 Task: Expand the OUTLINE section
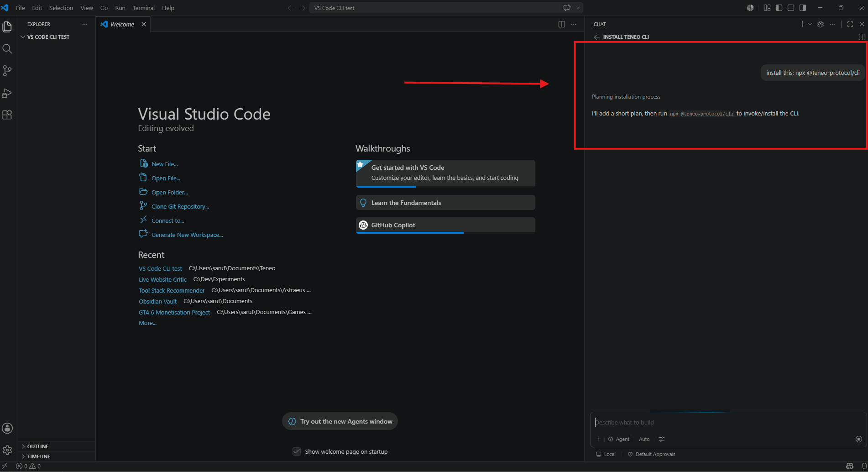pos(37,446)
